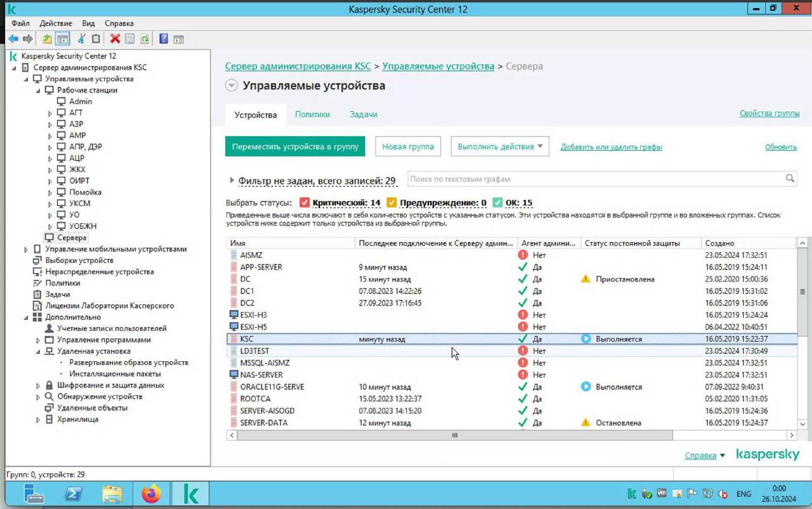Open the Выполнить действие dropdown
Screen dimensions: 812x509
click(x=500, y=146)
